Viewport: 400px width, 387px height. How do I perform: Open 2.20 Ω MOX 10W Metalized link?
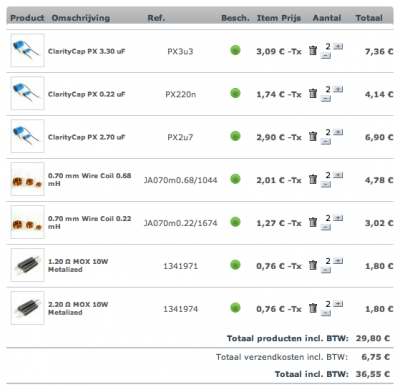click(78, 309)
